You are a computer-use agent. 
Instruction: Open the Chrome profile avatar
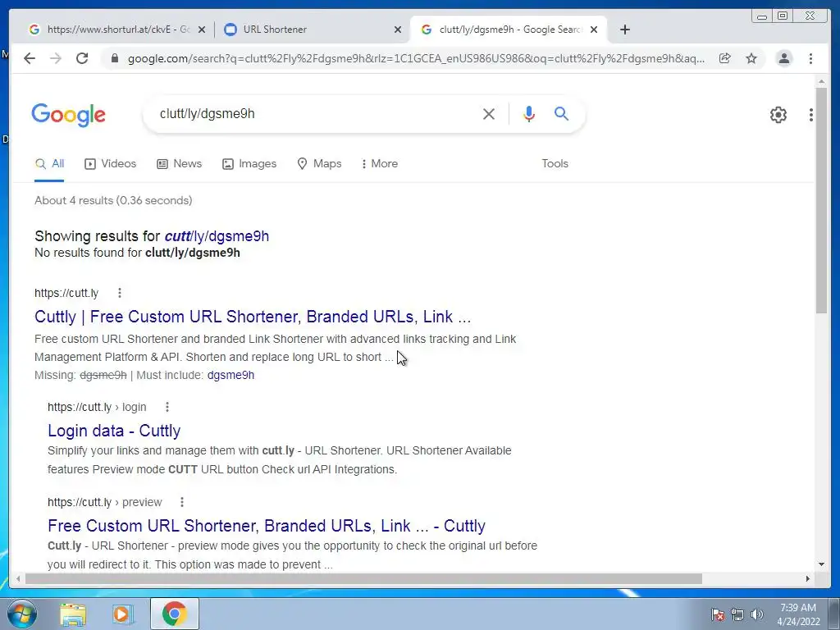pos(783,58)
